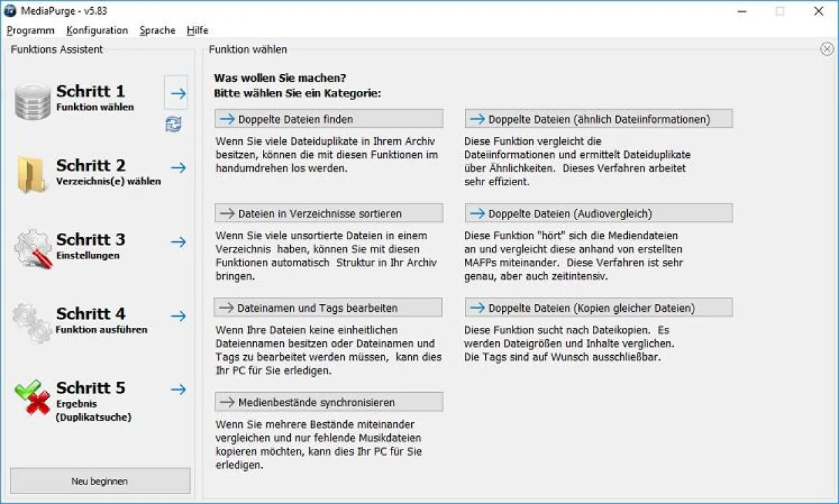
Task: Open Schritt 2 via the folder icon
Action: (31, 174)
